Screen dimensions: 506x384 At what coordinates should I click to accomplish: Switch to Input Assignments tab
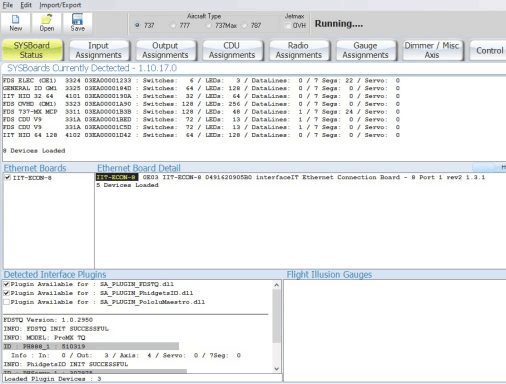click(99, 50)
